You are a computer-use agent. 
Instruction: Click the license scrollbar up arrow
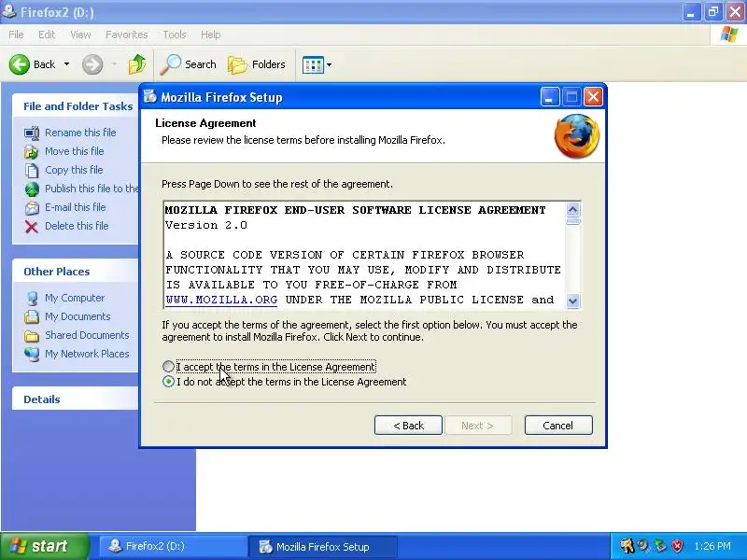(573, 209)
